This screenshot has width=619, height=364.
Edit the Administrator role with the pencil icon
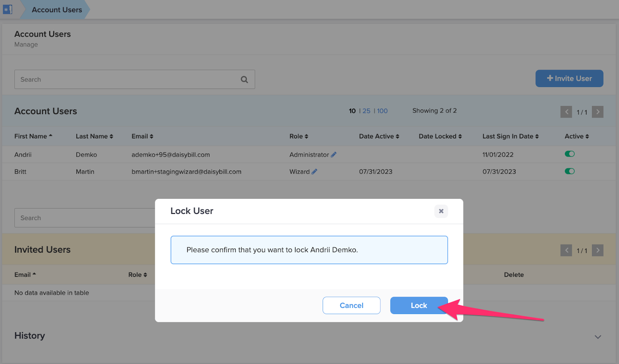[334, 154]
